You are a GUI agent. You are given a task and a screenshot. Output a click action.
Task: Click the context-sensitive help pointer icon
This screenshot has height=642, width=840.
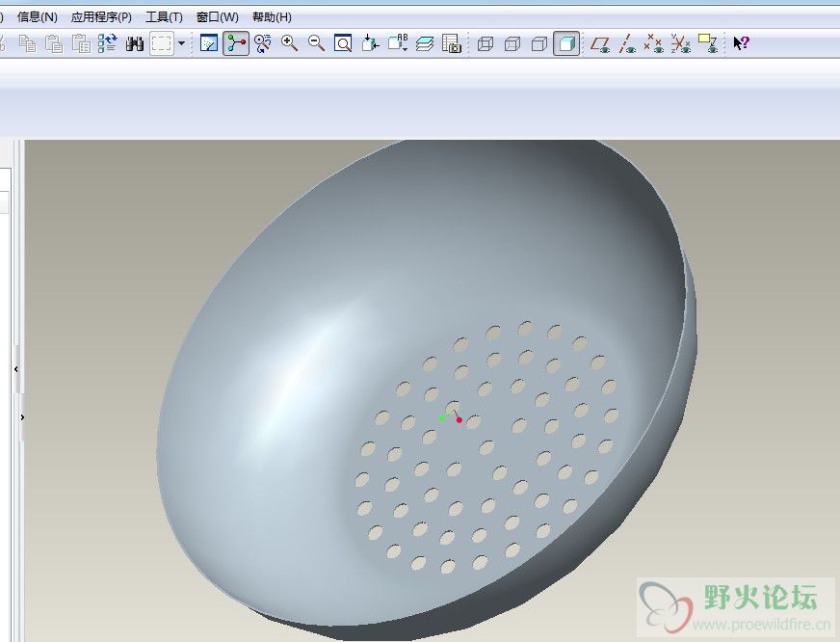(741, 43)
